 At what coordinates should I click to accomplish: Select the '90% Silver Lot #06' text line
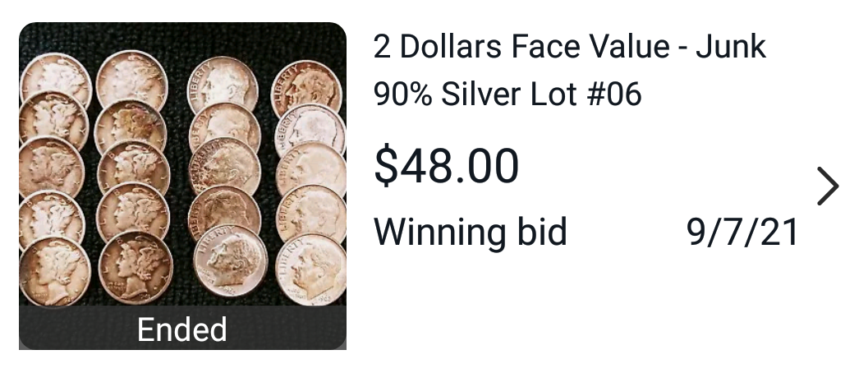click(x=507, y=94)
